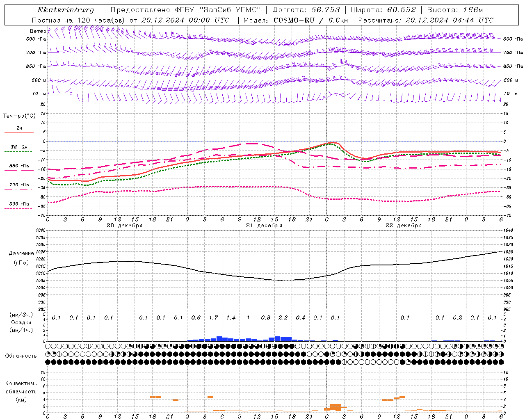This screenshot has height=420, width=525.
Task: Click the 0.2 three-hour precipitation value
Action: [x=457, y=318]
